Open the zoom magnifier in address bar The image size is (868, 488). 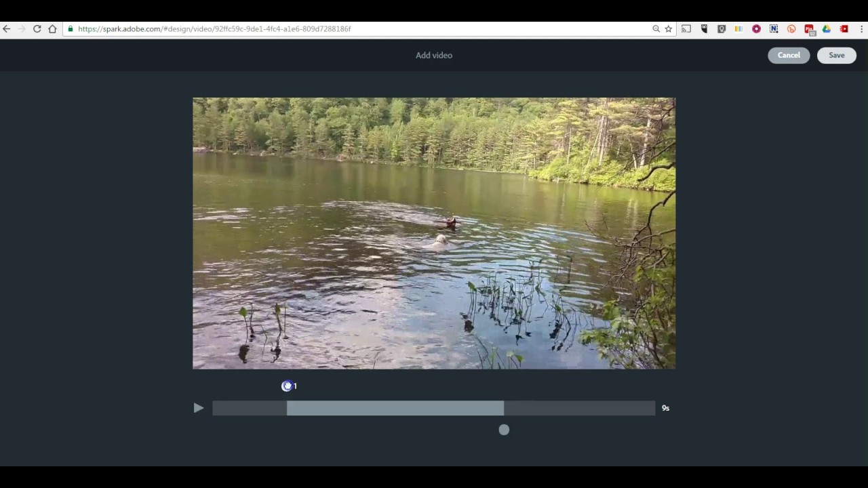tap(656, 29)
